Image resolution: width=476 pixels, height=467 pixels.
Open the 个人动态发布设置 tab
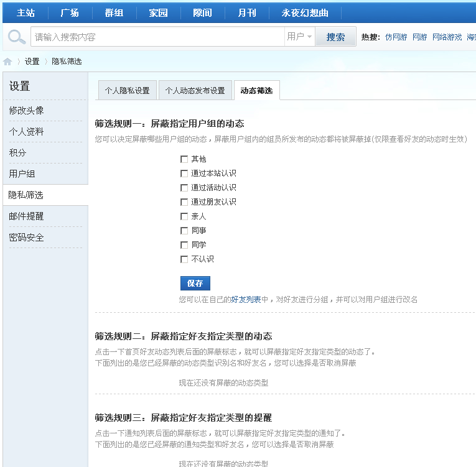click(195, 90)
